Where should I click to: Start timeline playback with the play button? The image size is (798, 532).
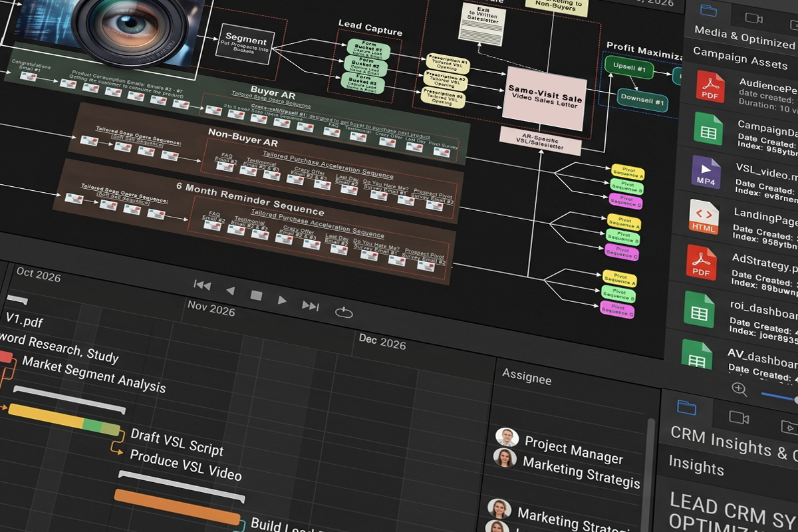(282, 301)
